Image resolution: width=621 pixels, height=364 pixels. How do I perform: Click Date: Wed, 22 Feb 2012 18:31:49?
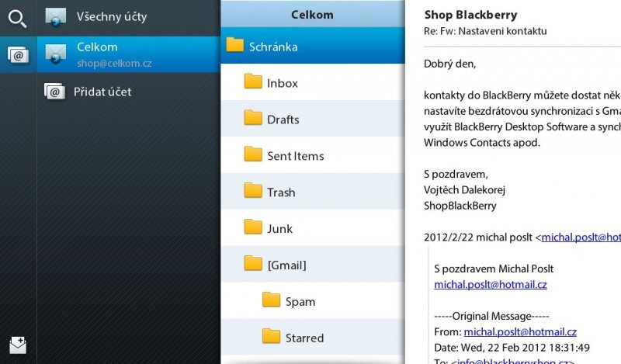pos(512,348)
